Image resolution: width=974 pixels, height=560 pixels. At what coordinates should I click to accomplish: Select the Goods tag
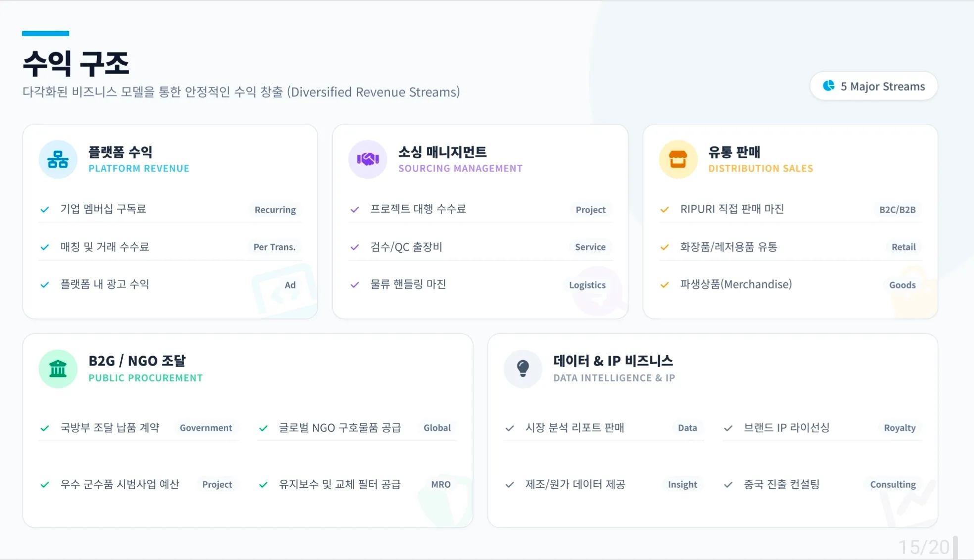[x=902, y=285]
